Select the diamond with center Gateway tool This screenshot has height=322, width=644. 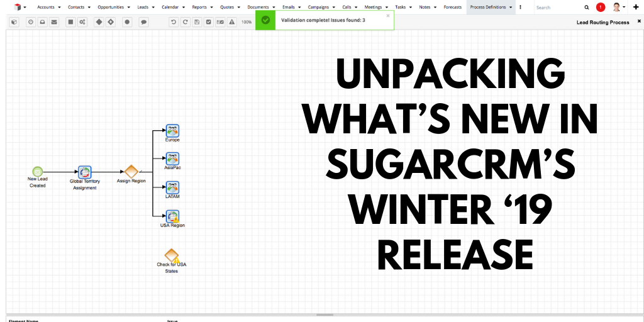111,22
